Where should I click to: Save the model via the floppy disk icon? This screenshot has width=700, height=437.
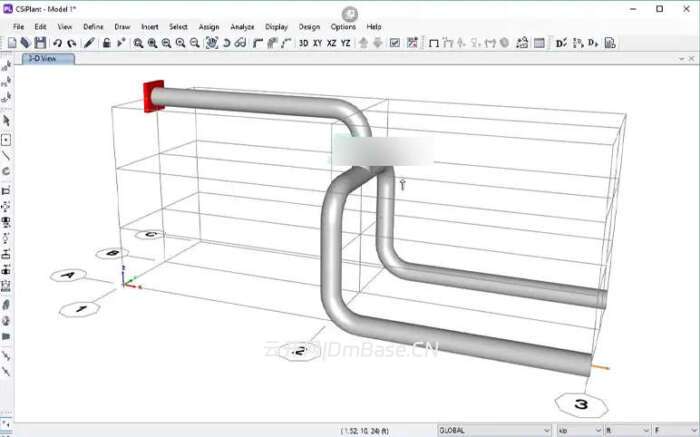click(x=40, y=43)
